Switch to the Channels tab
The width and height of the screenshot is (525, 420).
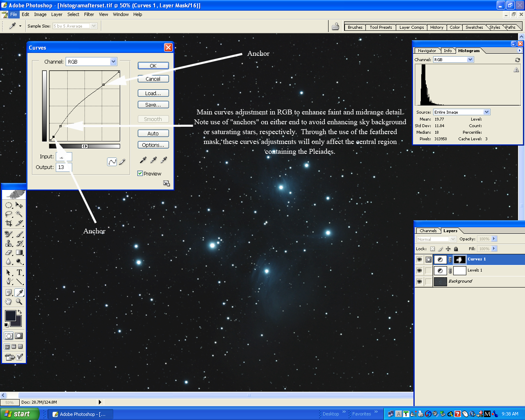(428, 231)
